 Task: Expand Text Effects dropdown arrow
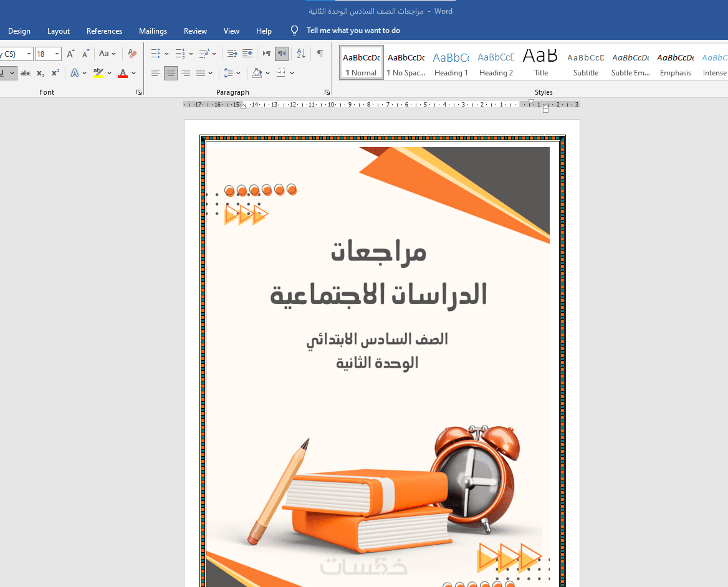(85, 73)
